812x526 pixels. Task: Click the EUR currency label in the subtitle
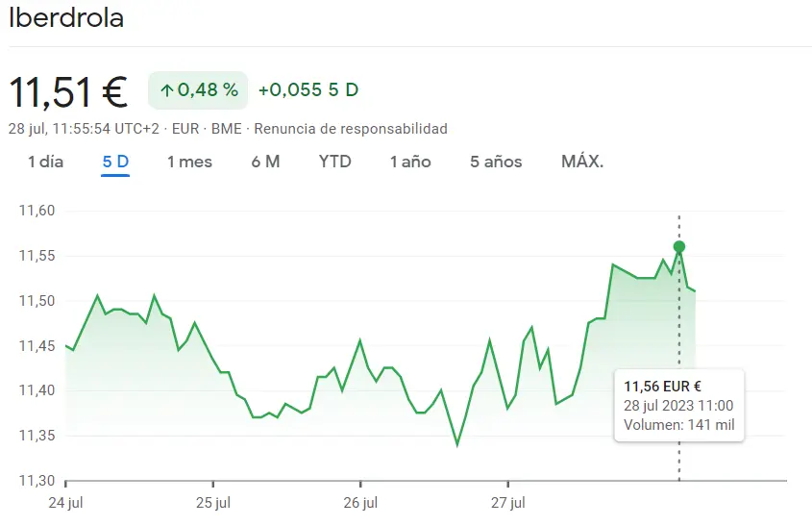(185, 129)
